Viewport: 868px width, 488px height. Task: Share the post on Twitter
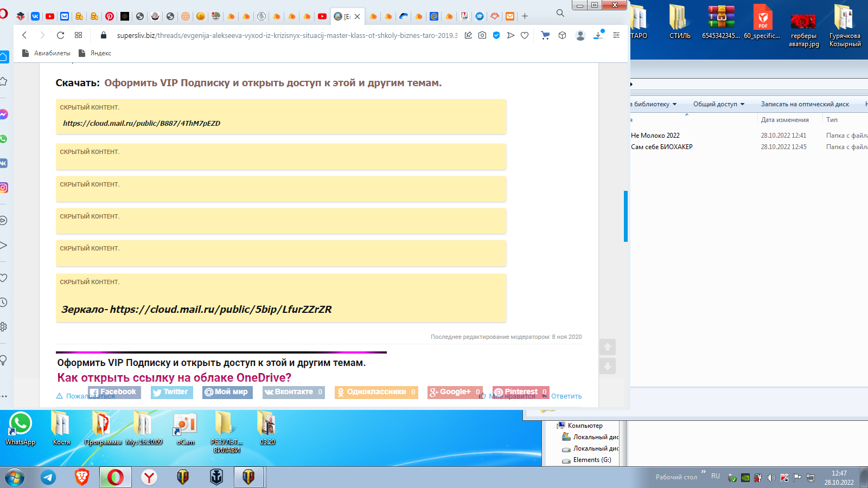(x=172, y=392)
